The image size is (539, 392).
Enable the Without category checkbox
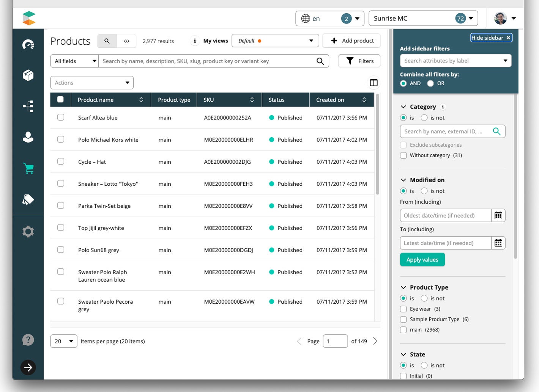coord(403,155)
